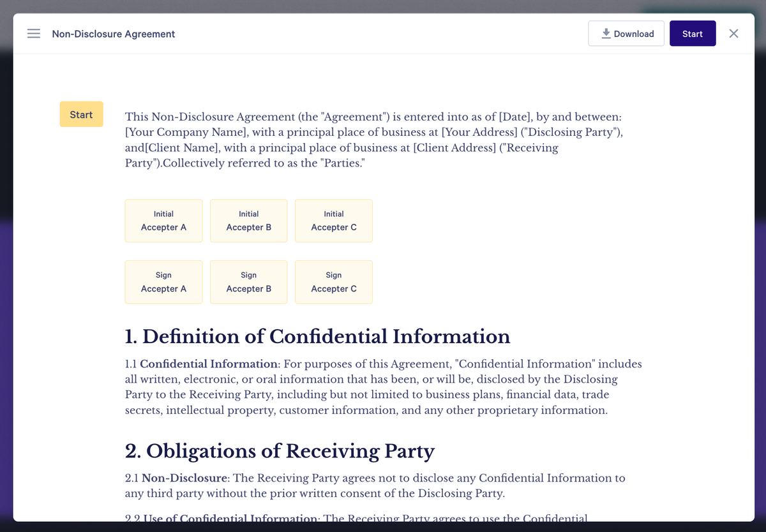
Task: Select the Initial Accepter A field
Action: 163,221
